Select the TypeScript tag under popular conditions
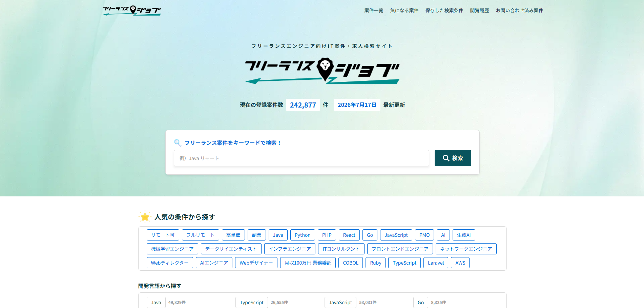644x308 pixels. click(x=405, y=263)
